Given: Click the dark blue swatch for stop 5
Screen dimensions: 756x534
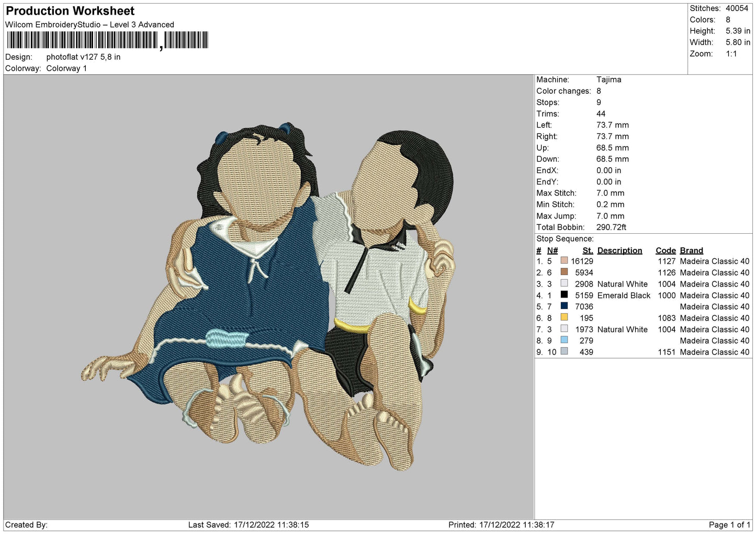Looking at the screenshot, I should (564, 306).
